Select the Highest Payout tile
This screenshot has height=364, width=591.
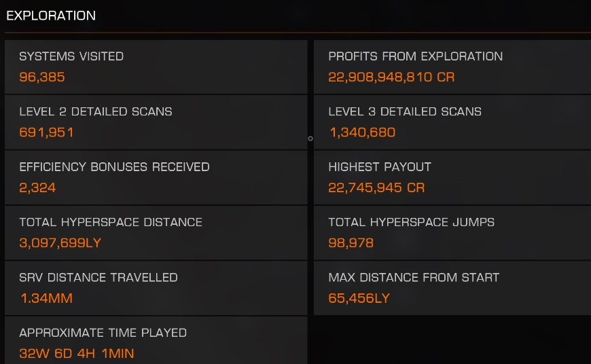point(452,177)
